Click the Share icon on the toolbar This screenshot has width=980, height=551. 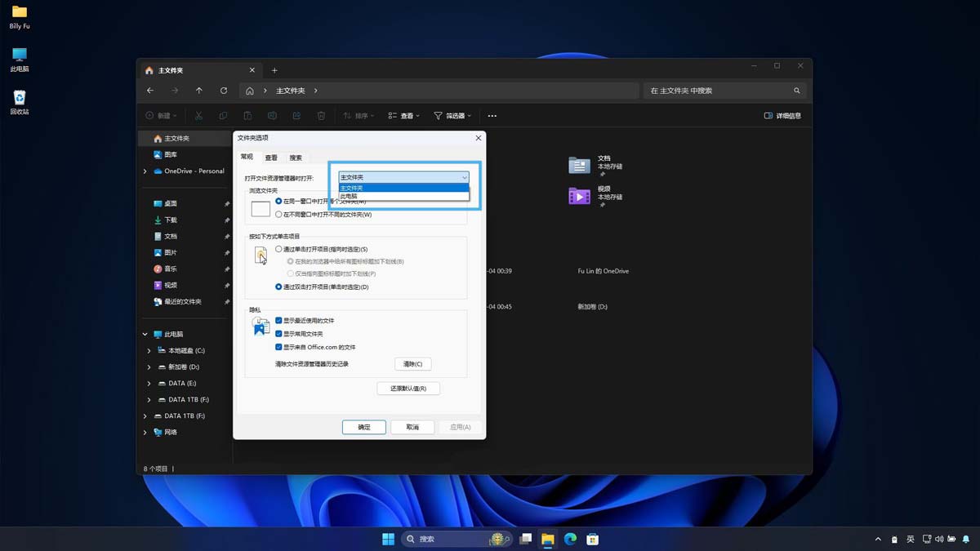click(296, 115)
